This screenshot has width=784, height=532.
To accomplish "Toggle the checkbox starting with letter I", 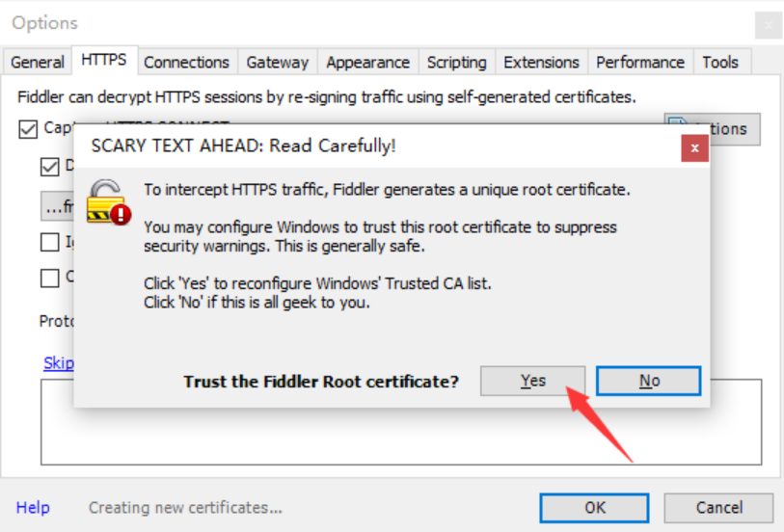I will 50,242.
